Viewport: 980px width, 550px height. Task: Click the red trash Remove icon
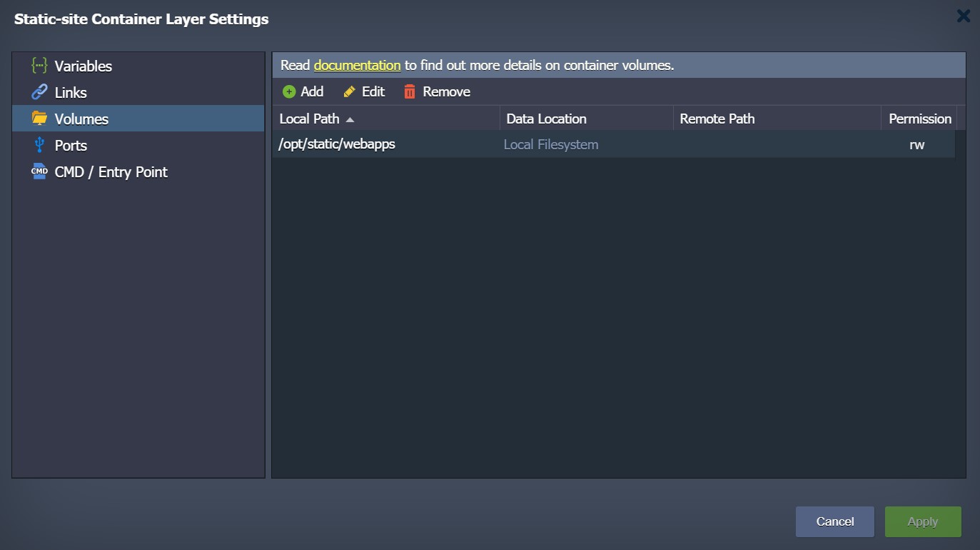410,91
